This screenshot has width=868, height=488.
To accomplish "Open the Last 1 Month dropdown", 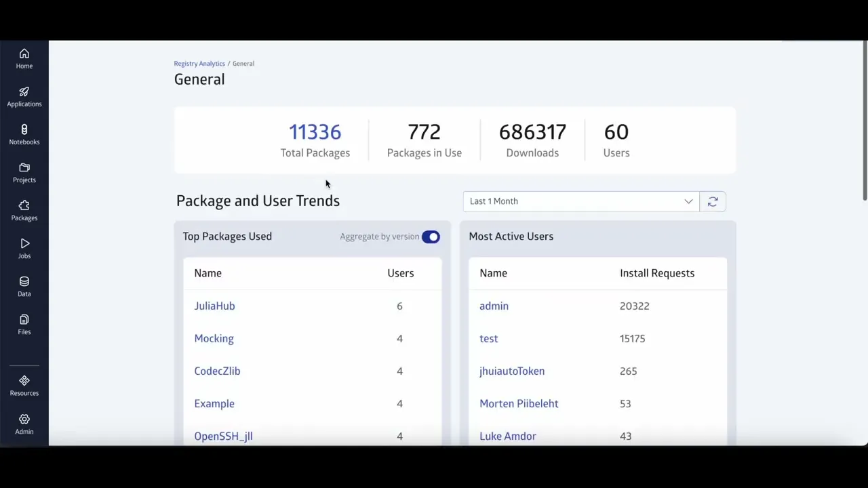I will coord(581,201).
